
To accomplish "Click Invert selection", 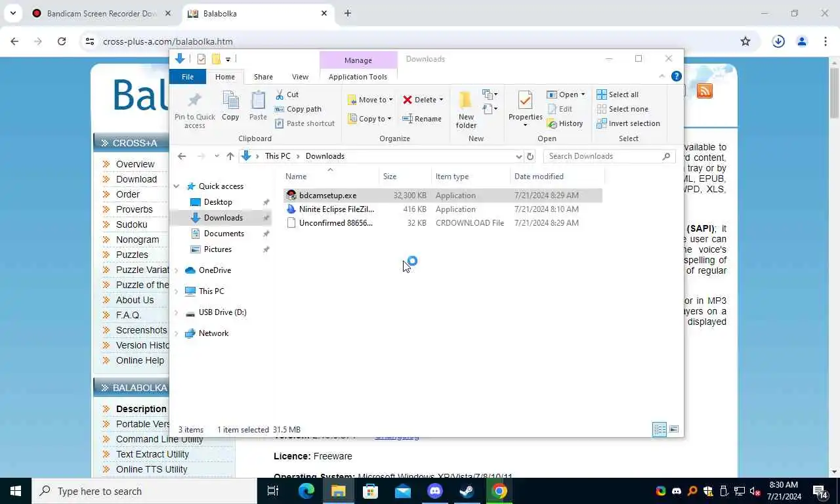I will click(x=628, y=123).
